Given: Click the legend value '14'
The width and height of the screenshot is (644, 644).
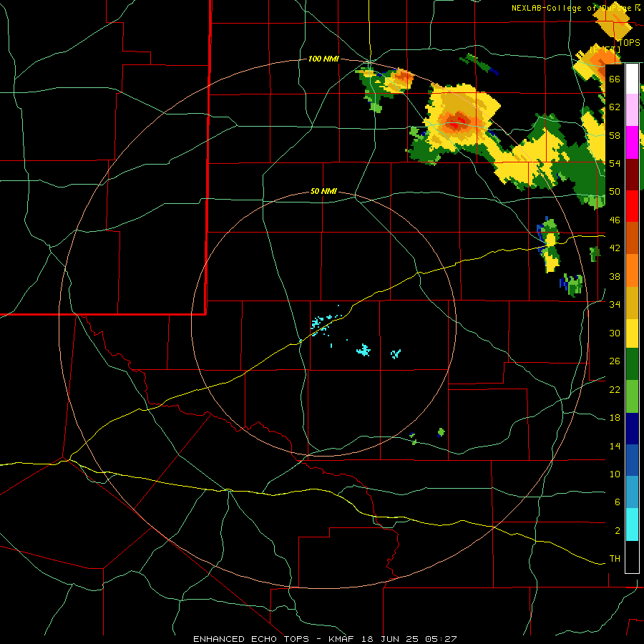Looking at the screenshot, I should point(615,446).
